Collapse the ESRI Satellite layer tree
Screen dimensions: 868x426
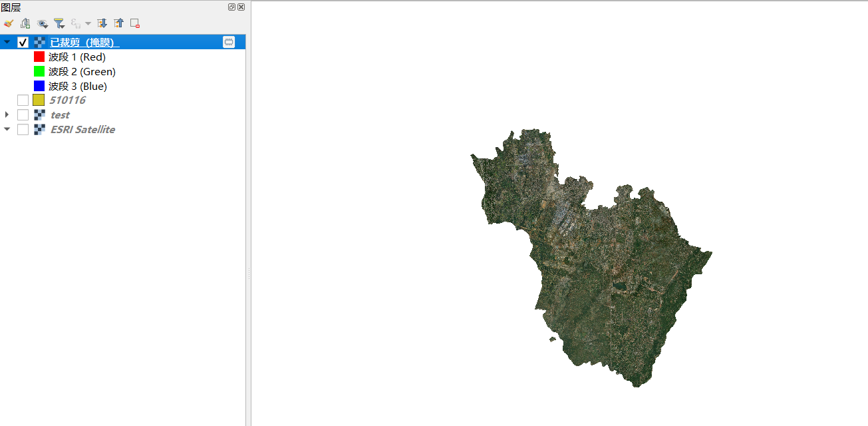point(7,129)
